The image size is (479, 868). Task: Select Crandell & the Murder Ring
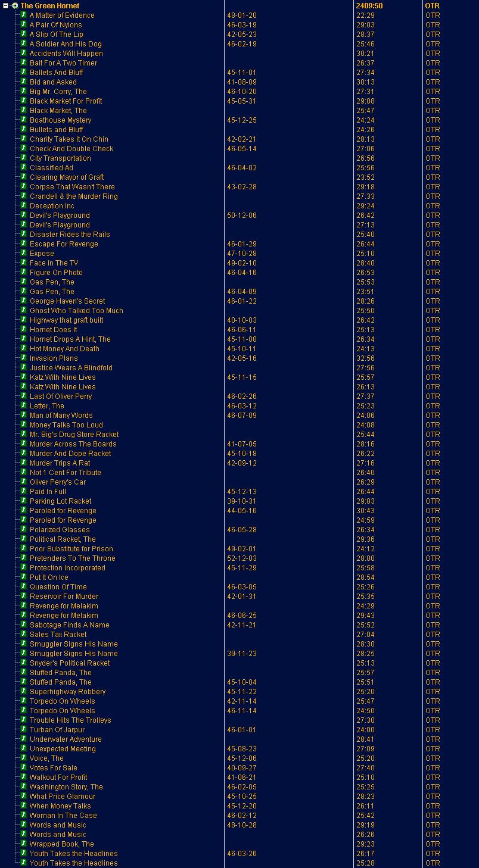click(74, 196)
